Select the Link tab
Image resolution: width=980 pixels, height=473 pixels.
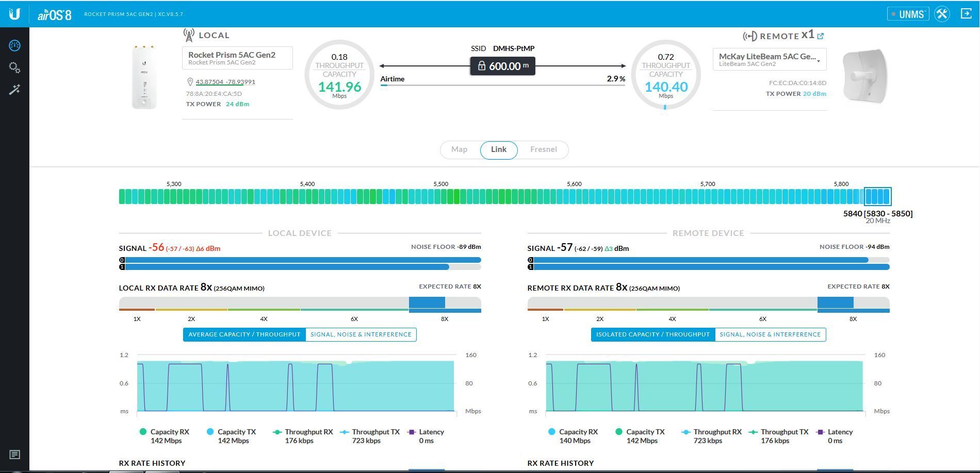tap(499, 149)
